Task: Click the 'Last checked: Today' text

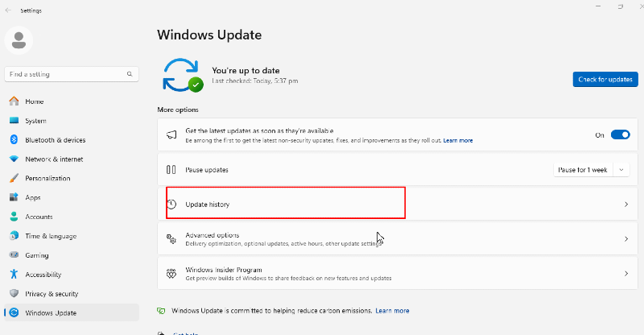Action: (x=255, y=81)
